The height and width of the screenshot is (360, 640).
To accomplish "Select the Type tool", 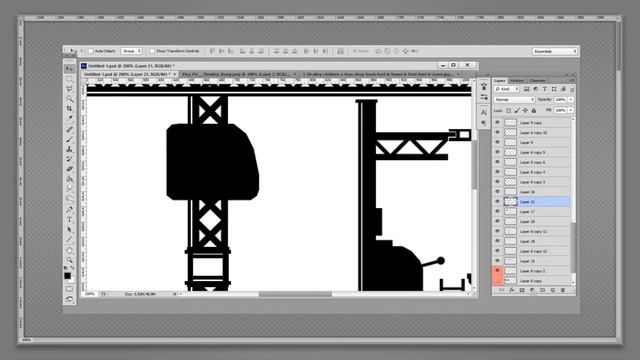I will [x=69, y=220].
